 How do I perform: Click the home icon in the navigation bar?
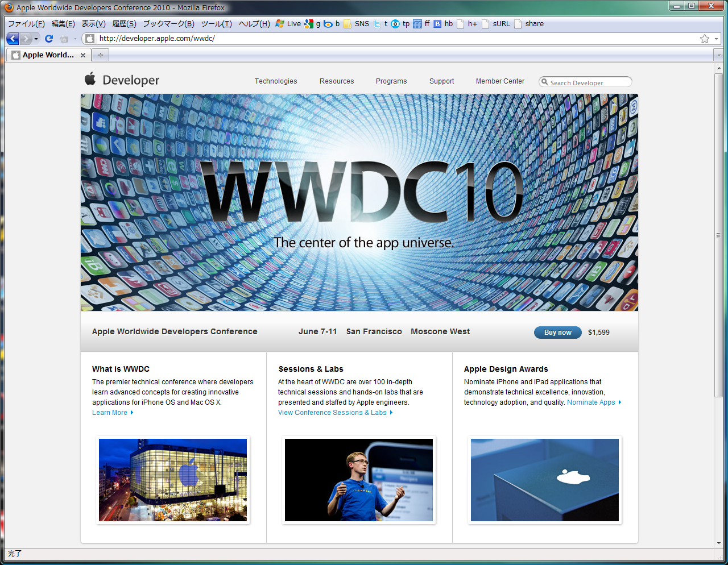pyautogui.click(x=64, y=39)
